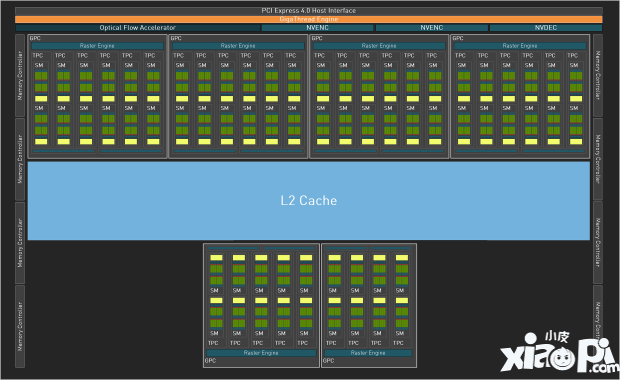Click the NVENC block beside Optical Flow Accelerator

pyautogui.click(x=318, y=28)
